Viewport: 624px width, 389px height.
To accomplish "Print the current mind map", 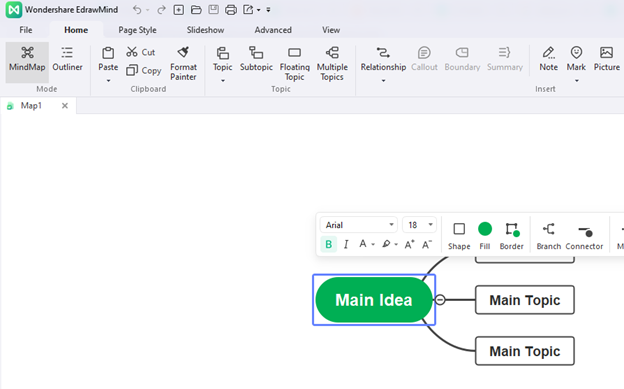I will coord(231,10).
